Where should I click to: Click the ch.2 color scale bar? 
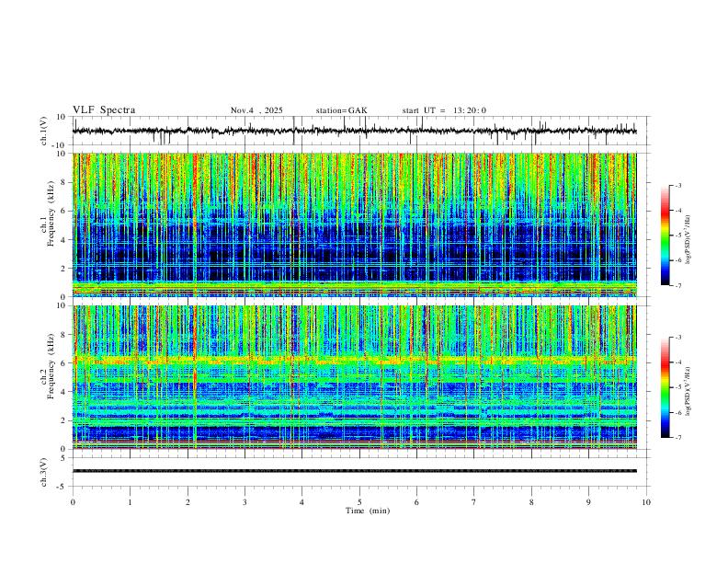(x=665, y=387)
